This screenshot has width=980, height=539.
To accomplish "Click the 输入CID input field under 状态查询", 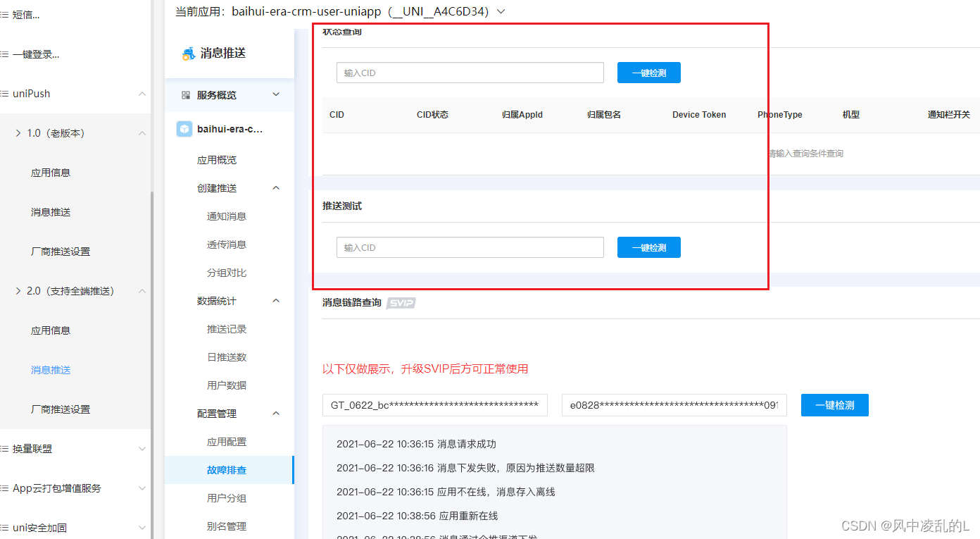I will tap(470, 73).
